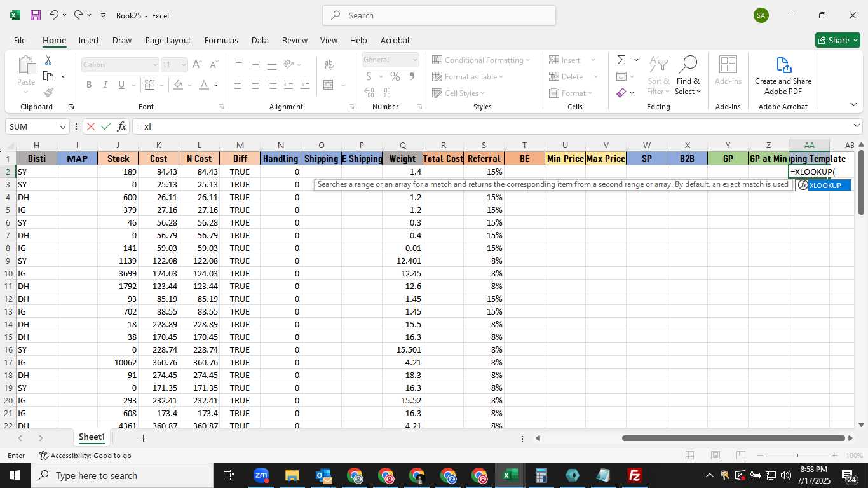Click the Cancel X in formula bar
This screenshot has height=488, width=868.
pyautogui.click(x=90, y=126)
